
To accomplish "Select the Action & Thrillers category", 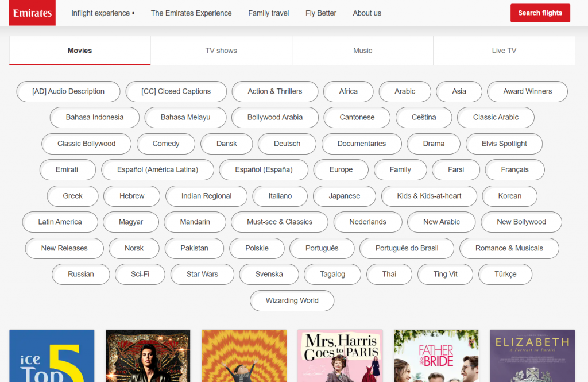I will pyautogui.click(x=275, y=91).
